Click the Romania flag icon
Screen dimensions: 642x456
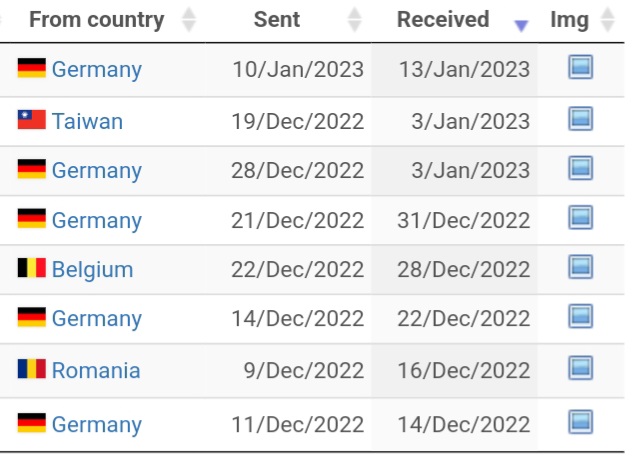pyautogui.click(x=32, y=368)
